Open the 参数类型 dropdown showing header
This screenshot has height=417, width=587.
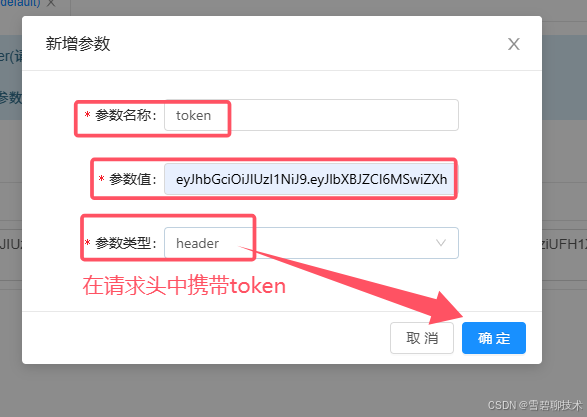[x=311, y=243]
